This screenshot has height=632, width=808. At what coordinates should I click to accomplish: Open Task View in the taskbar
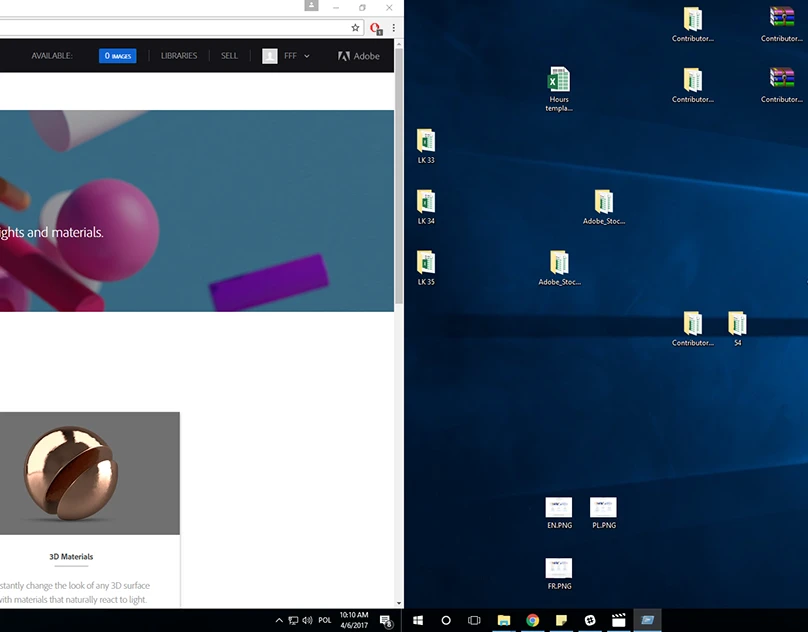pyautogui.click(x=475, y=620)
